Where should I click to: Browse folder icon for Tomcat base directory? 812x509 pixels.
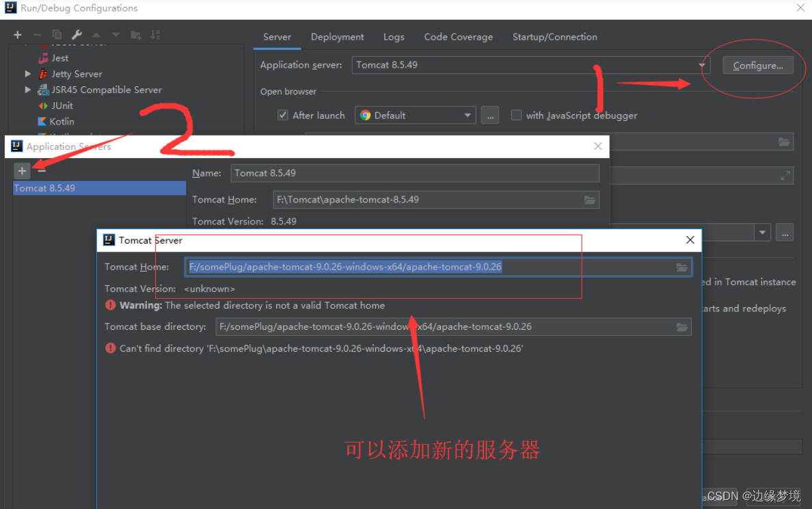click(682, 327)
